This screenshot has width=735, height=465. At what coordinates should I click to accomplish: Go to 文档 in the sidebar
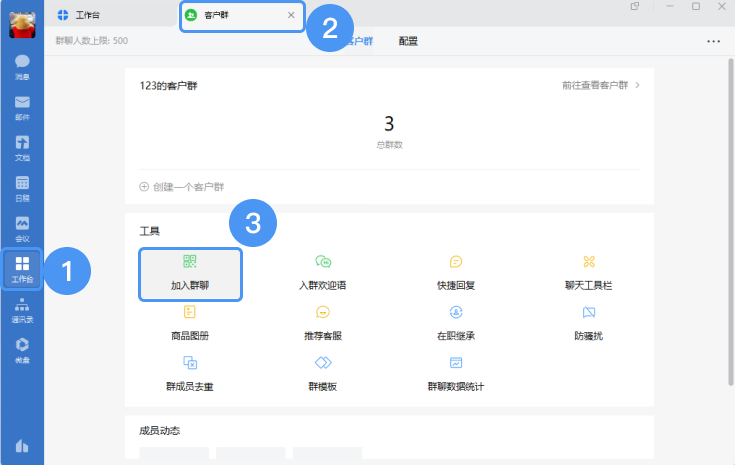pos(22,148)
